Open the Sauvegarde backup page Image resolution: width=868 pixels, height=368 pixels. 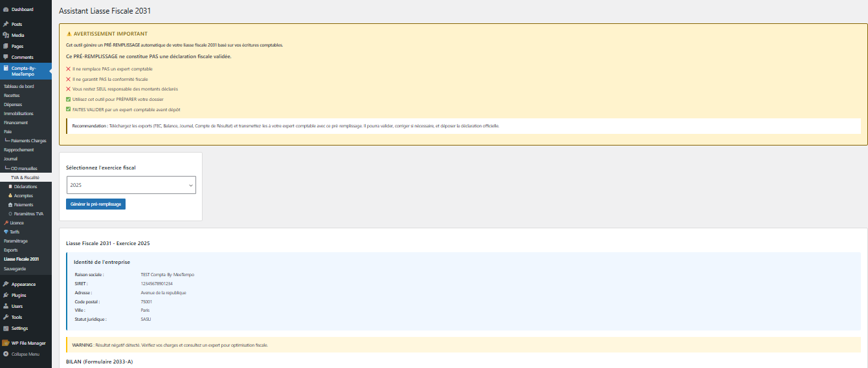click(x=15, y=268)
